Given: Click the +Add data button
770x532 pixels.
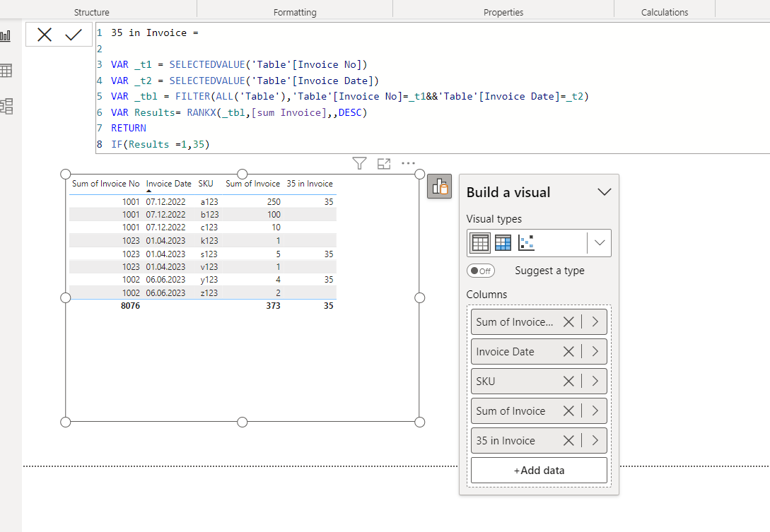Looking at the screenshot, I should 539,470.
